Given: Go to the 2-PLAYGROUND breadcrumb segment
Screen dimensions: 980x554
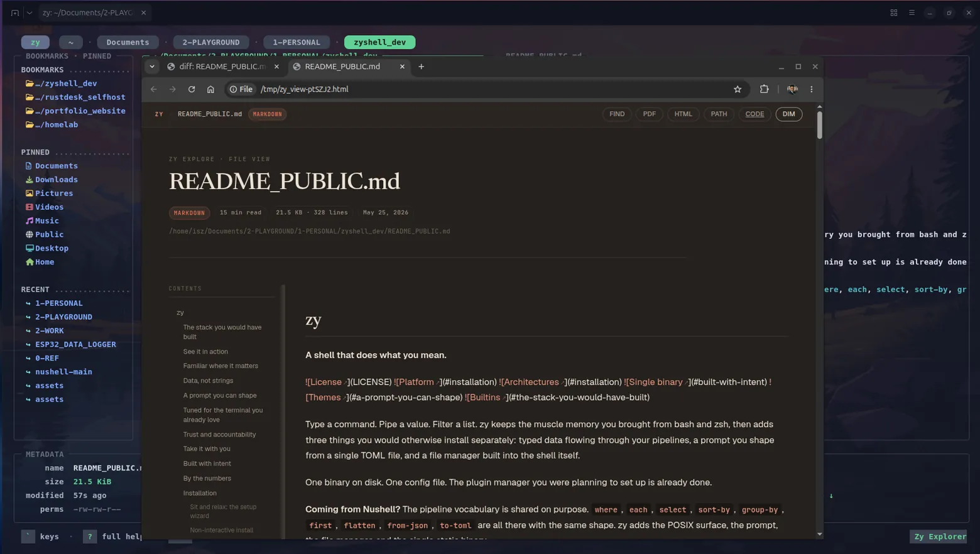Looking at the screenshot, I should click(211, 42).
